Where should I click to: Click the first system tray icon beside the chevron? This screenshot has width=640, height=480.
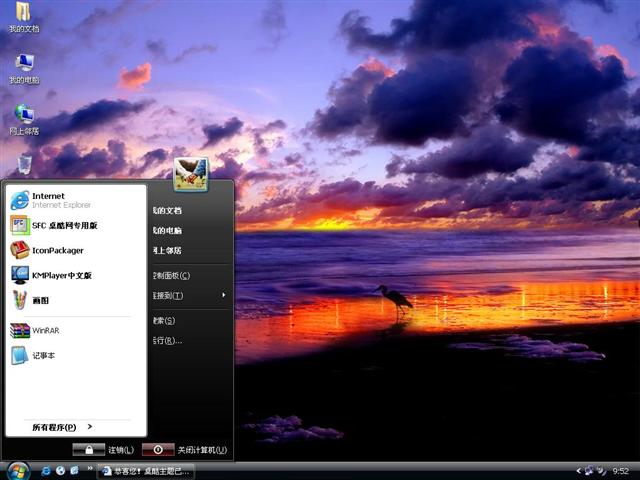tap(589, 471)
